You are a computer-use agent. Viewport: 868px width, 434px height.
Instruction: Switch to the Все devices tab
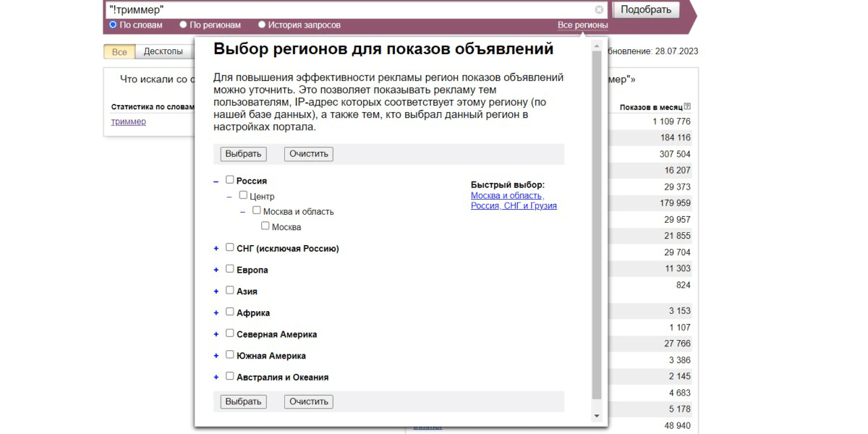(x=119, y=52)
